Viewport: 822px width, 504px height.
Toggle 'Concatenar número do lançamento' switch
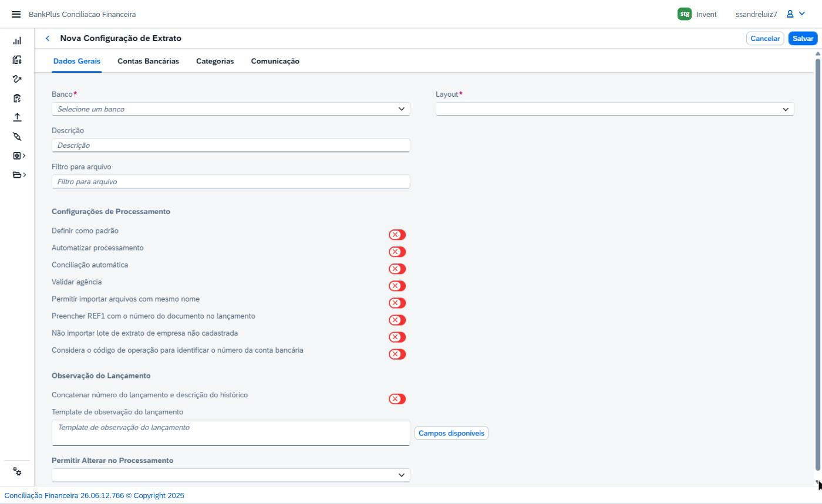(397, 399)
